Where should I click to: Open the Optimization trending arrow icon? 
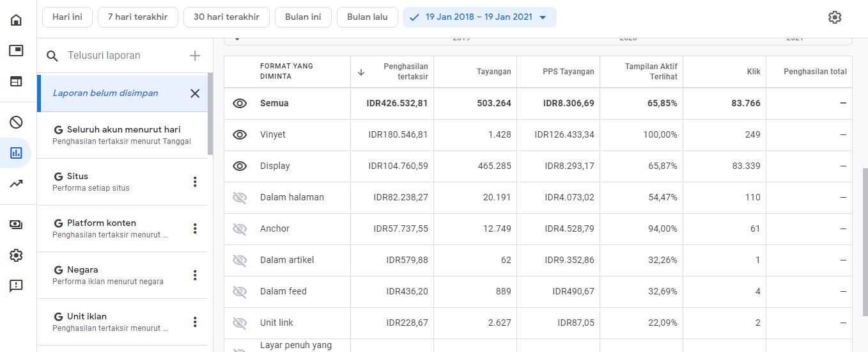[16, 184]
